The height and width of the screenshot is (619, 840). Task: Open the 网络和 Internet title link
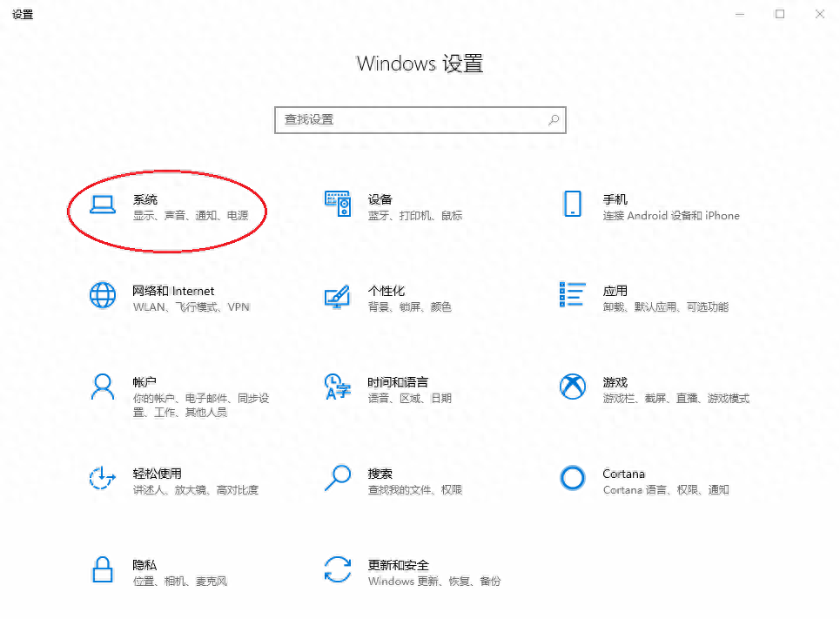coord(173,291)
